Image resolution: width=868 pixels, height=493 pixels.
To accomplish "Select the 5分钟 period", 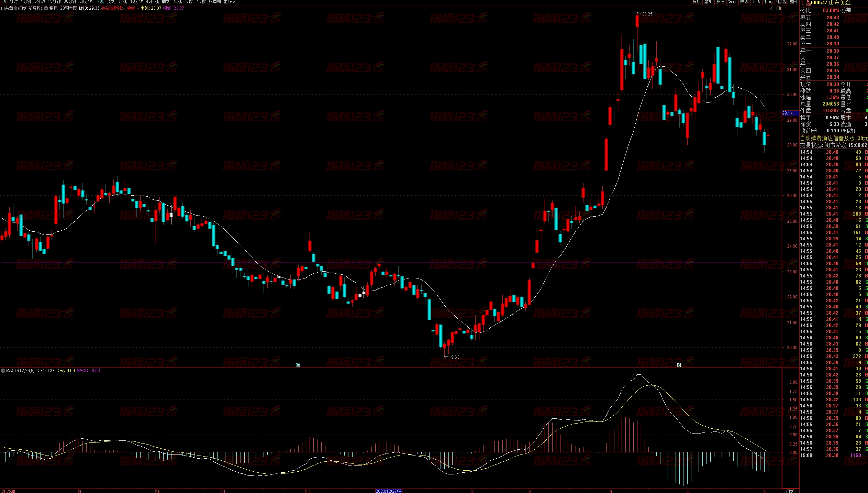I will point(40,2).
